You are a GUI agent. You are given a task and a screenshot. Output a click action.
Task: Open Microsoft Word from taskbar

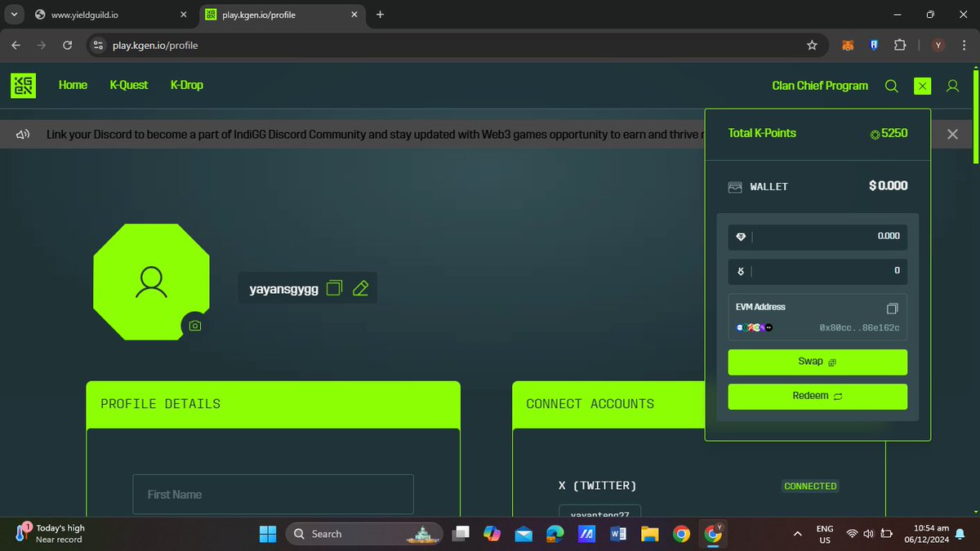coord(618,534)
